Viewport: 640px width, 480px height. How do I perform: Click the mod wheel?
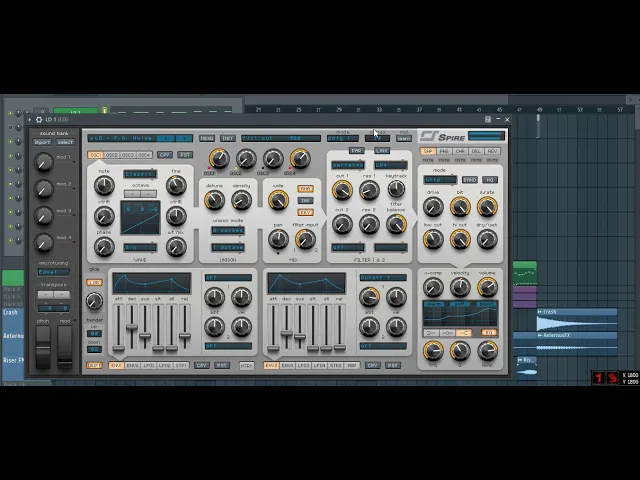[64, 347]
